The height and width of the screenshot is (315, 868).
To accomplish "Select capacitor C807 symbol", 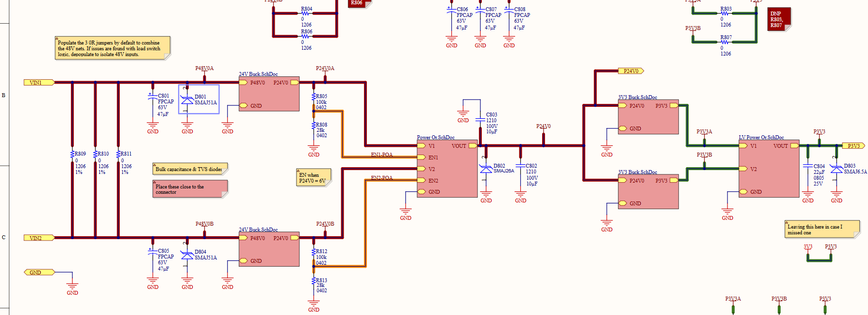I will tap(480, 12).
